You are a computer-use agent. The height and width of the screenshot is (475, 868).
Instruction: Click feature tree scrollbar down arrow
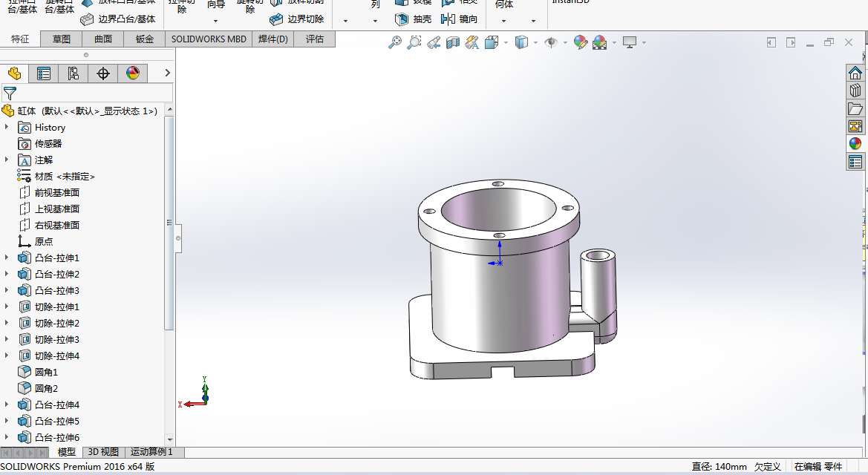pyautogui.click(x=170, y=439)
